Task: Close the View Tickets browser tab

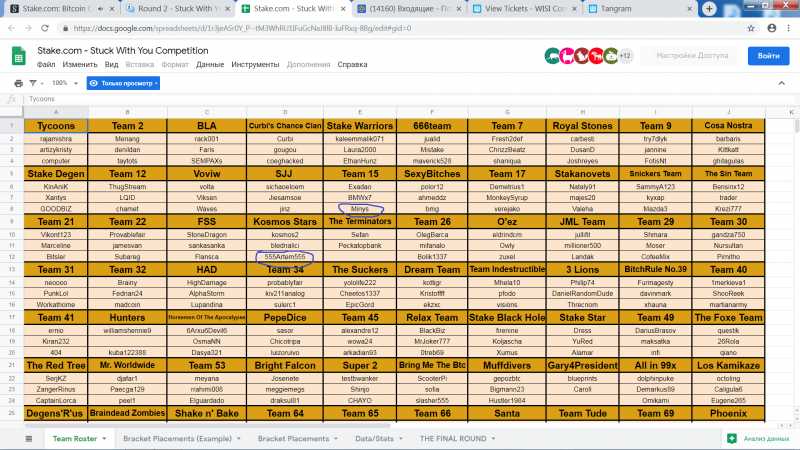Action: click(x=574, y=9)
